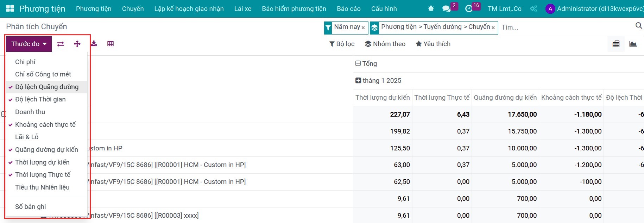Uncheck the Độ lệch Quãng đường measure
This screenshot has height=223, width=644.
click(x=47, y=87)
